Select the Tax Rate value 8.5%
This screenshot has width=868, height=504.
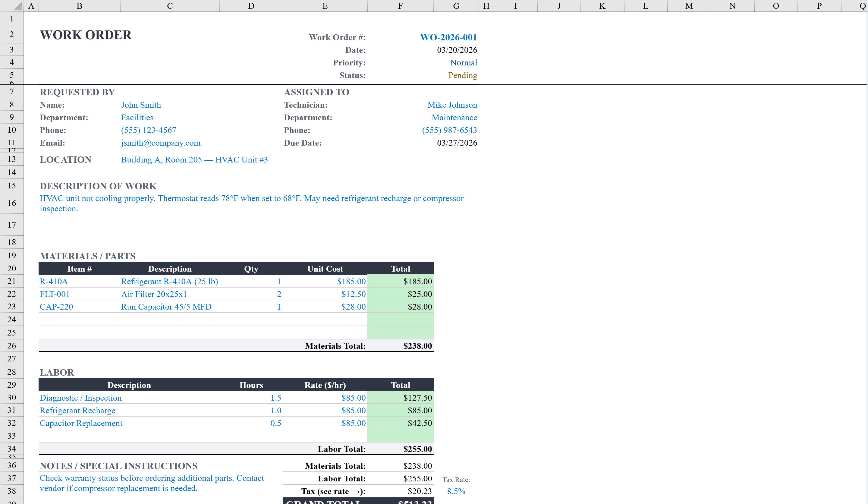coord(456,491)
